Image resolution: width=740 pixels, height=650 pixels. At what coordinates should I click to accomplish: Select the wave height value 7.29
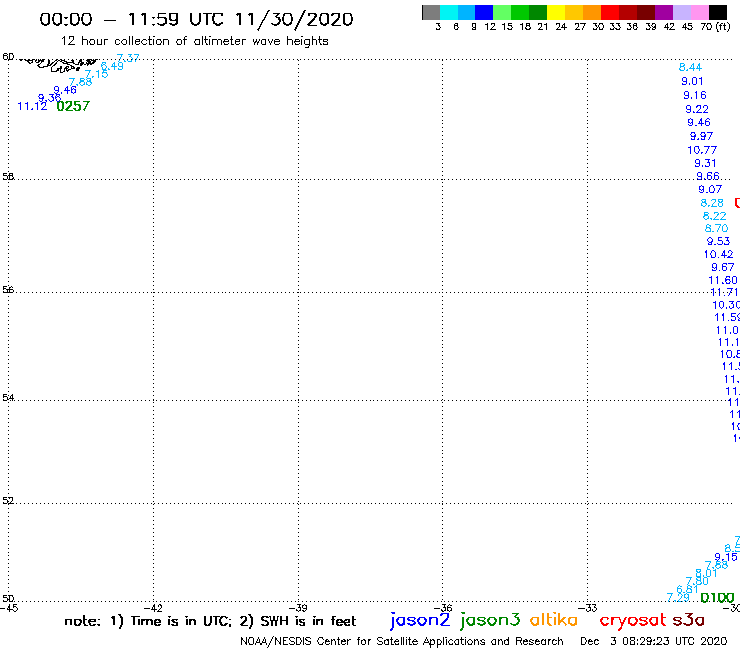point(678,598)
